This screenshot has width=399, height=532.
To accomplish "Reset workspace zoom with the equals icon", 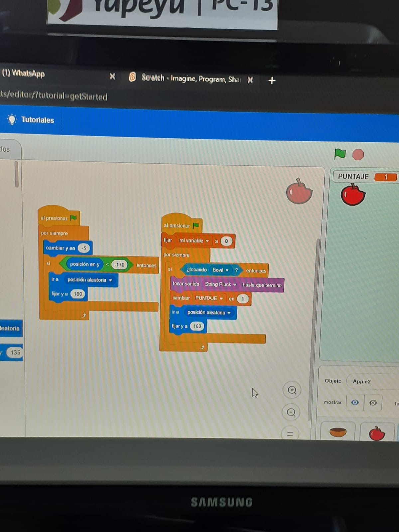I will [290, 434].
